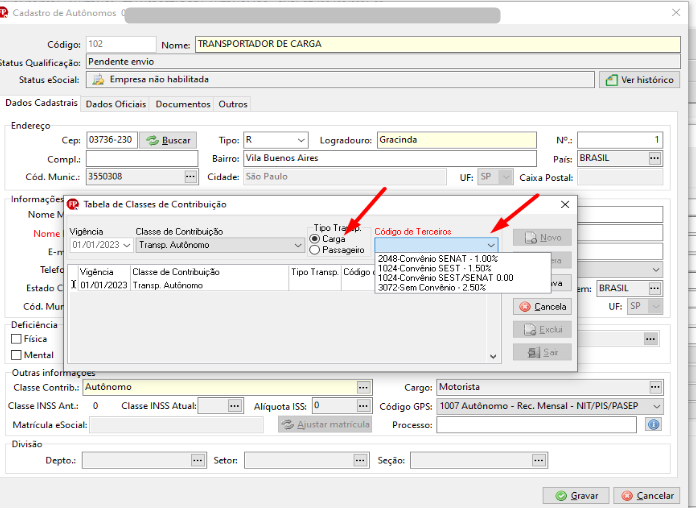The width and height of the screenshot is (696, 514).
Task: Click the Cancelar button at bottom
Action: coord(647,495)
